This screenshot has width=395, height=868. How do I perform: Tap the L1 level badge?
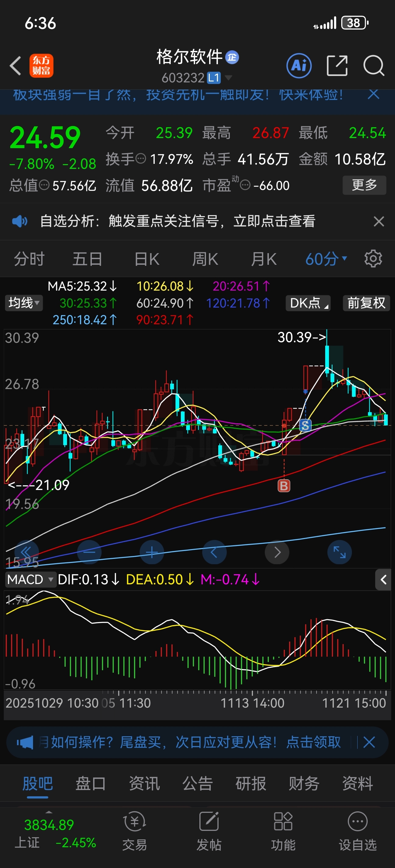pyautogui.click(x=214, y=78)
